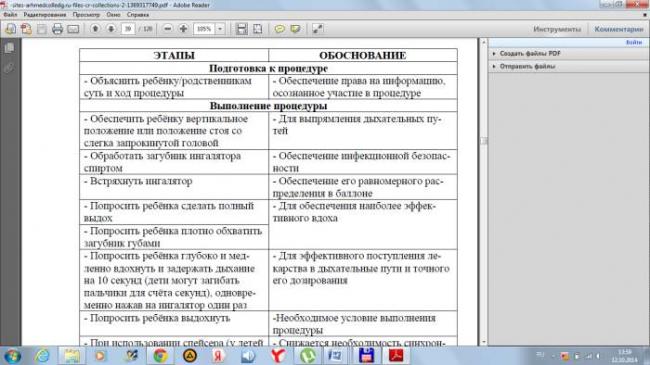
Task: Click the ОБОСНОВАНИЕ table header cell
Action: (x=363, y=55)
